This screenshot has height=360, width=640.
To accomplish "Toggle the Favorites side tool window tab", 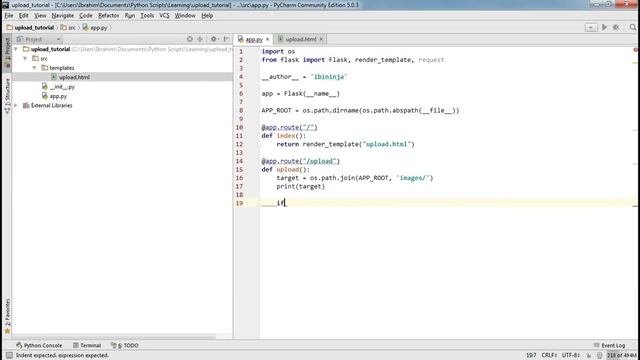I will coord(7,316).
